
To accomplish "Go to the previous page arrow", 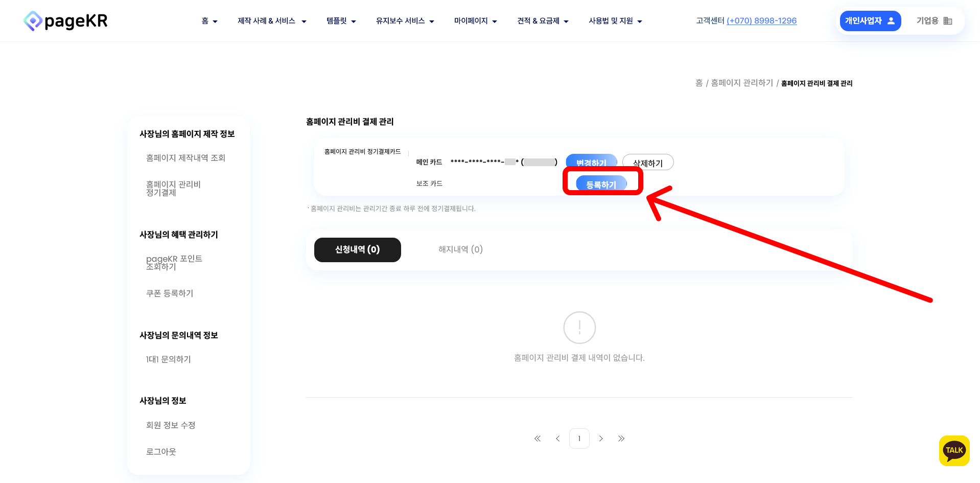I will coord(558,439).
